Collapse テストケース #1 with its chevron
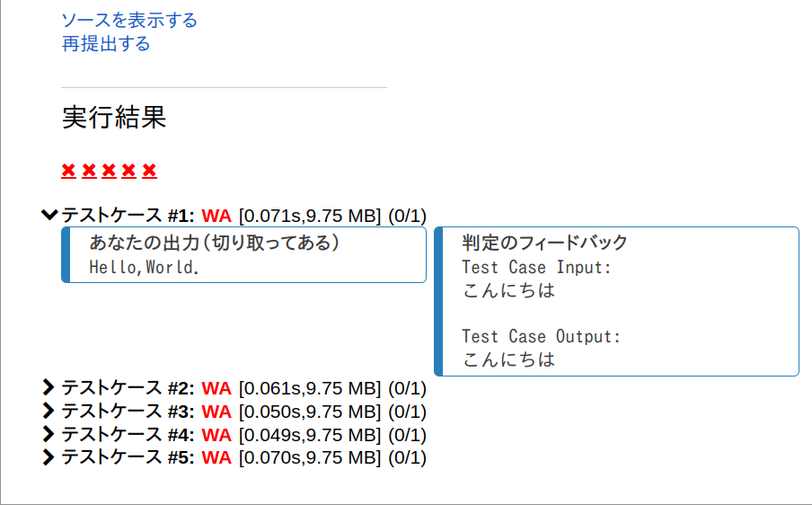The height and width of the screenshot is (505, 812). coord(50,215)
